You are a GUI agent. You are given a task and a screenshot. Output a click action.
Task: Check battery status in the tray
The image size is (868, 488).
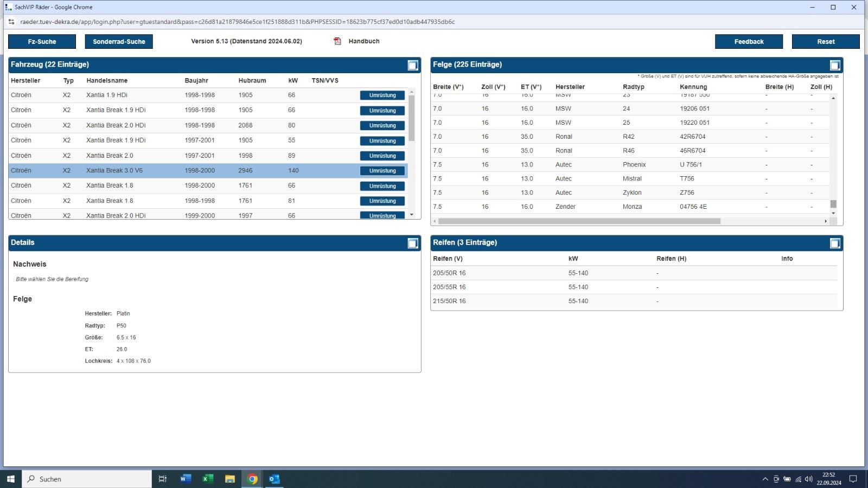click(787, 479)
